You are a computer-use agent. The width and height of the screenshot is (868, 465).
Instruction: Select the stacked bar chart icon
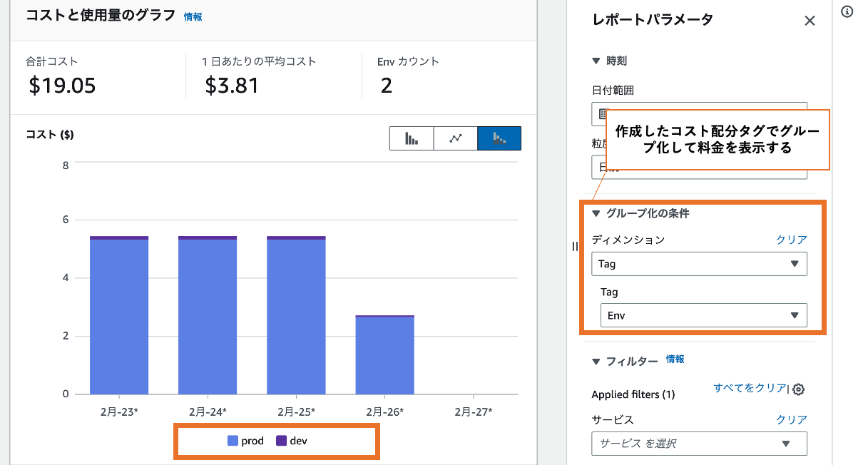(499, 138)
